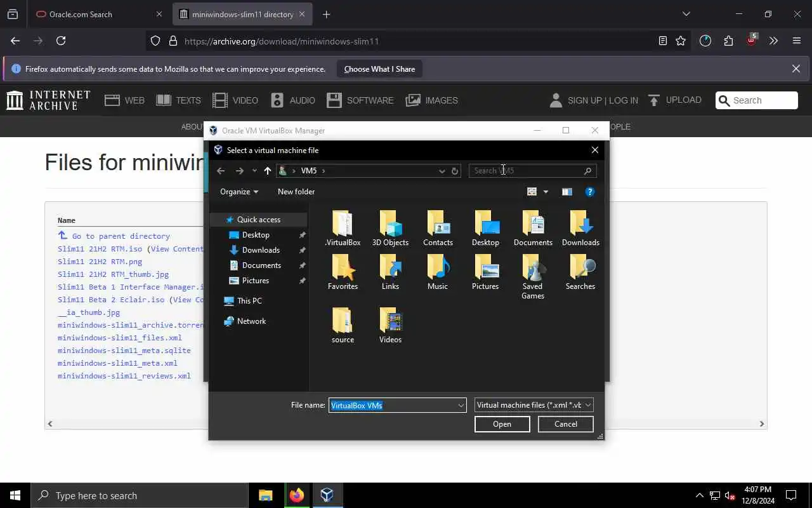The image size is (812, 508).
Task: Select This PC in navigation pane
Action: [x=249, y=301]
